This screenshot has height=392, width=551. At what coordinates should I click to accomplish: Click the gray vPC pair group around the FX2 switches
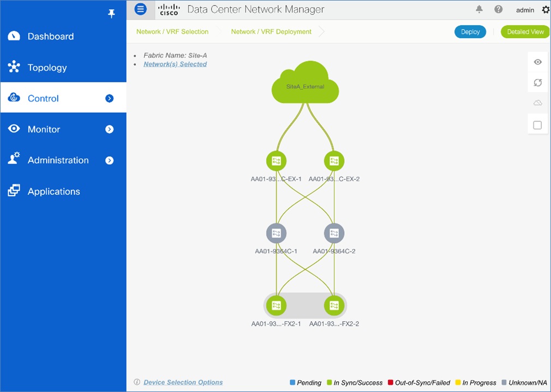305,305
